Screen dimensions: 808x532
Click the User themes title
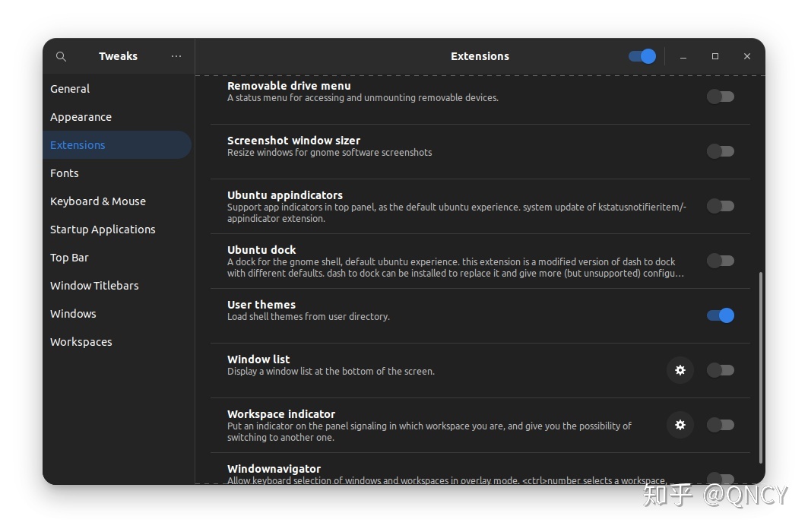click(x=261, y=304)
